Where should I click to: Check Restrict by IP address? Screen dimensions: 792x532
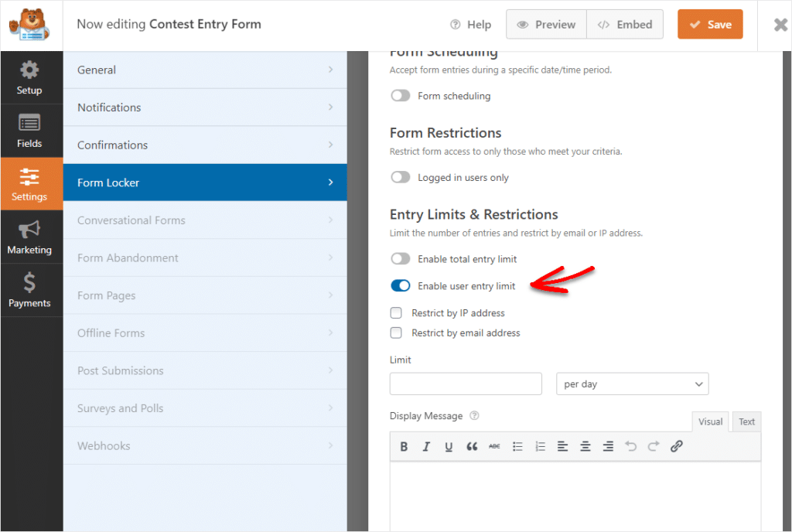(396, 313)
